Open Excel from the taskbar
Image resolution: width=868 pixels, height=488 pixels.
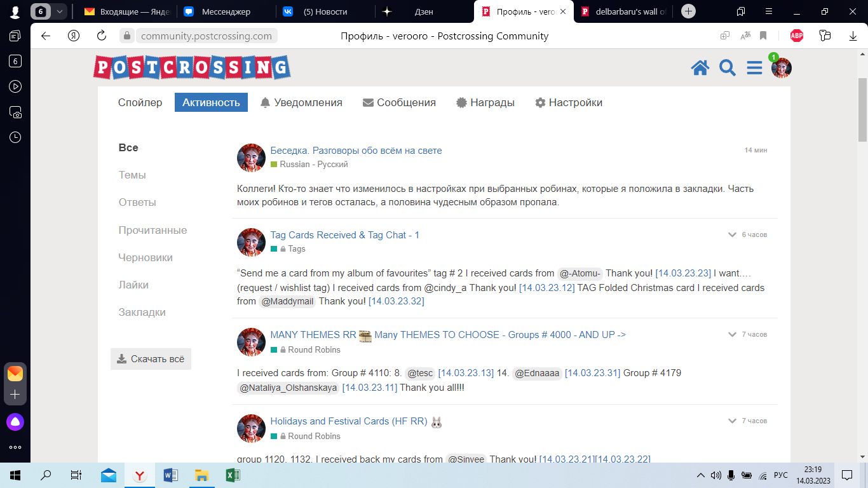(232, 475)
